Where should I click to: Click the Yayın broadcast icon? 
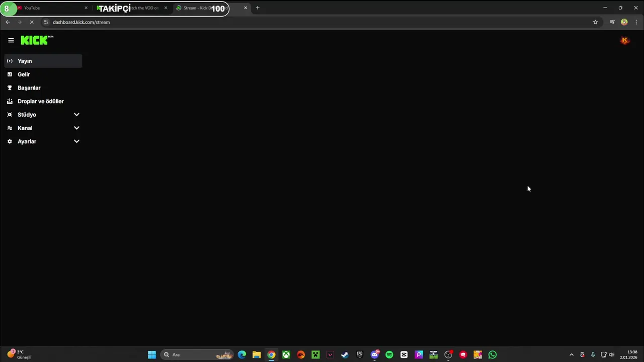(10, 61)
